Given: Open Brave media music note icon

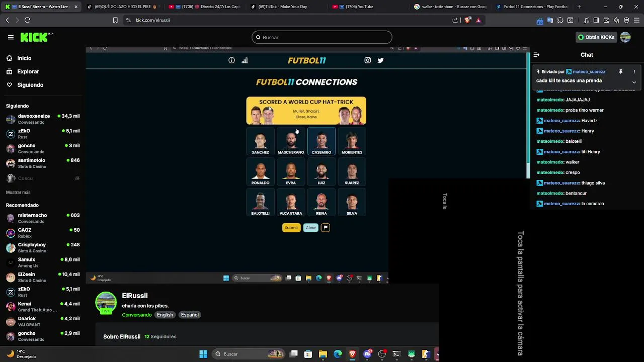Looking at the screenshot, I should tap(586, 20).
